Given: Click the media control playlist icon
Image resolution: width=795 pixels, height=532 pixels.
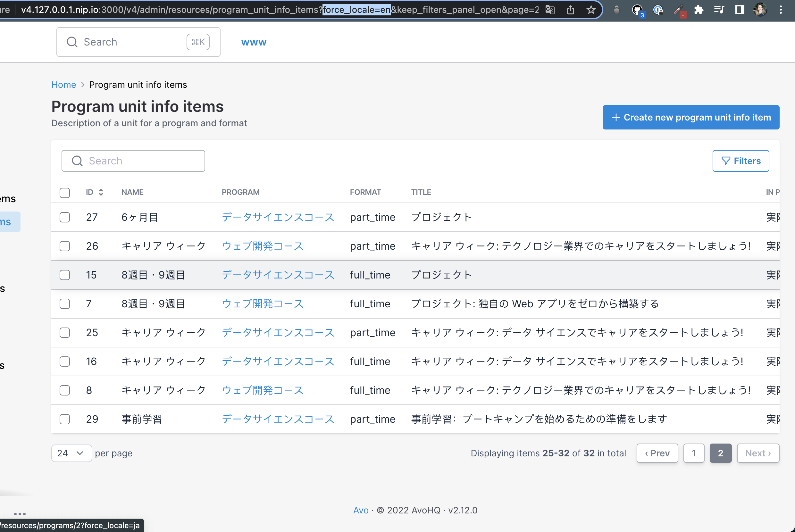Looking at the screenshot, I should (x=719, y=10).
